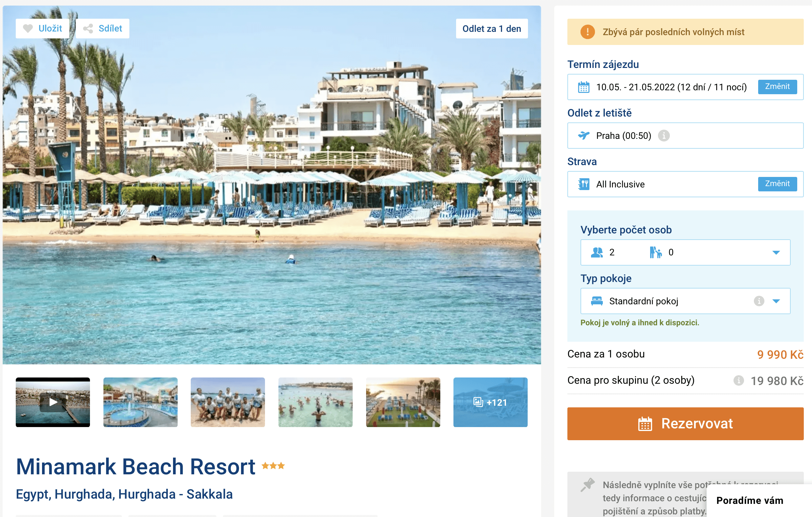Click the info icon next to group price
The width and height of the screenshot is (812, 517).
pos(738,380)
